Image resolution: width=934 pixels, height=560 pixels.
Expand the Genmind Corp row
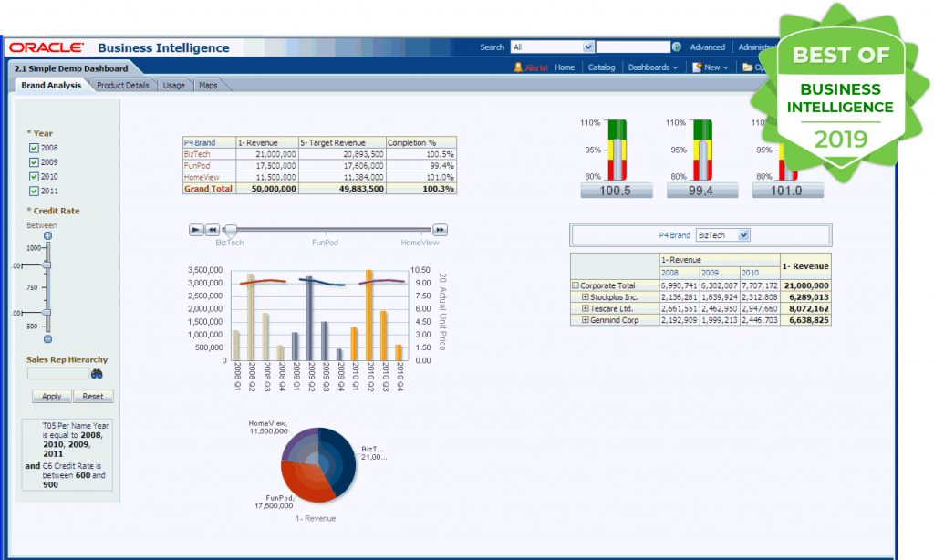coord(585,320)
